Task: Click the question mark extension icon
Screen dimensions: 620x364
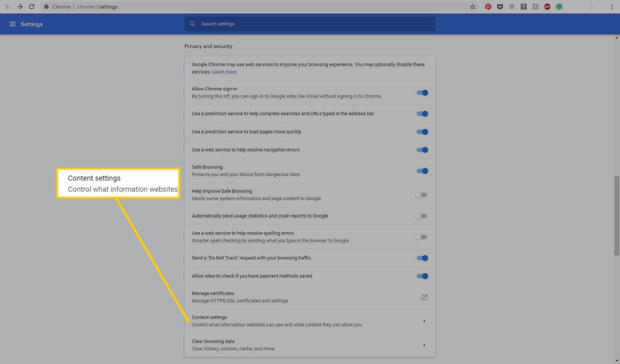Action: click(523, 7)
